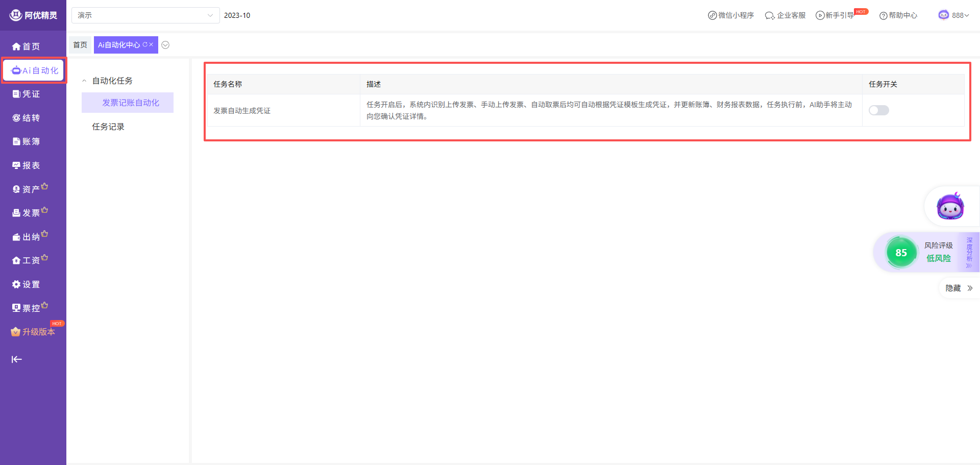
Task: Open 帮助中心 help center
Action: click(x=898, y=15)
